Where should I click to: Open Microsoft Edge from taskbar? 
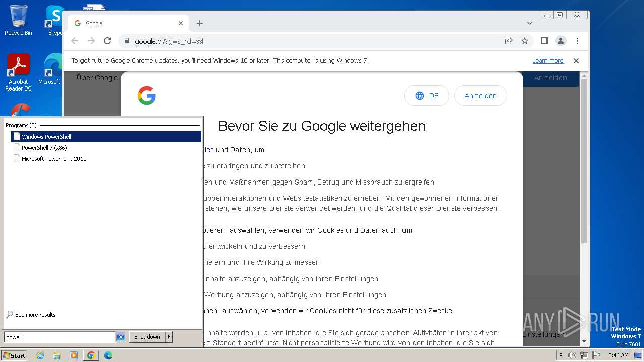(108, 355)
